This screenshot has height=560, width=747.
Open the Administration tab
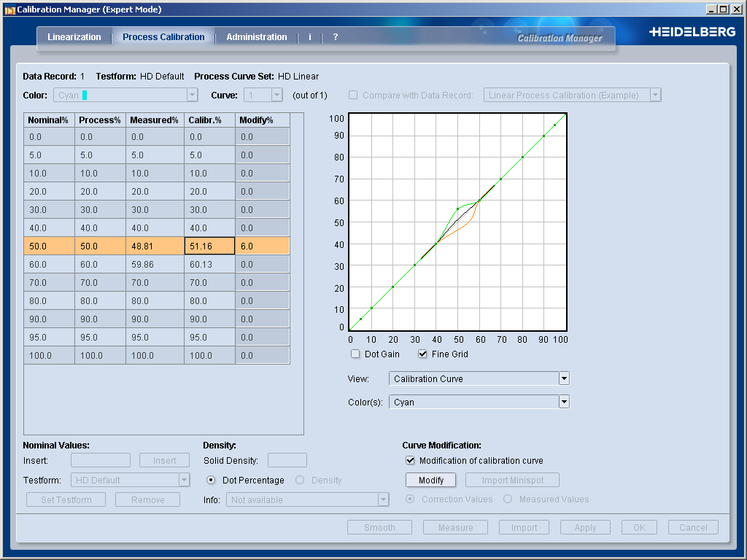pos(257,37)
